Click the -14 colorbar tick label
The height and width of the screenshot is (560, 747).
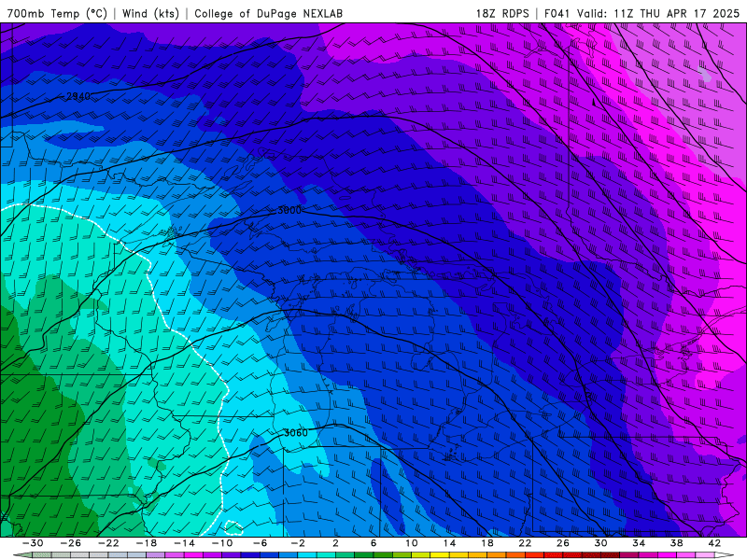pyautogui.click(x=184, y=543)
